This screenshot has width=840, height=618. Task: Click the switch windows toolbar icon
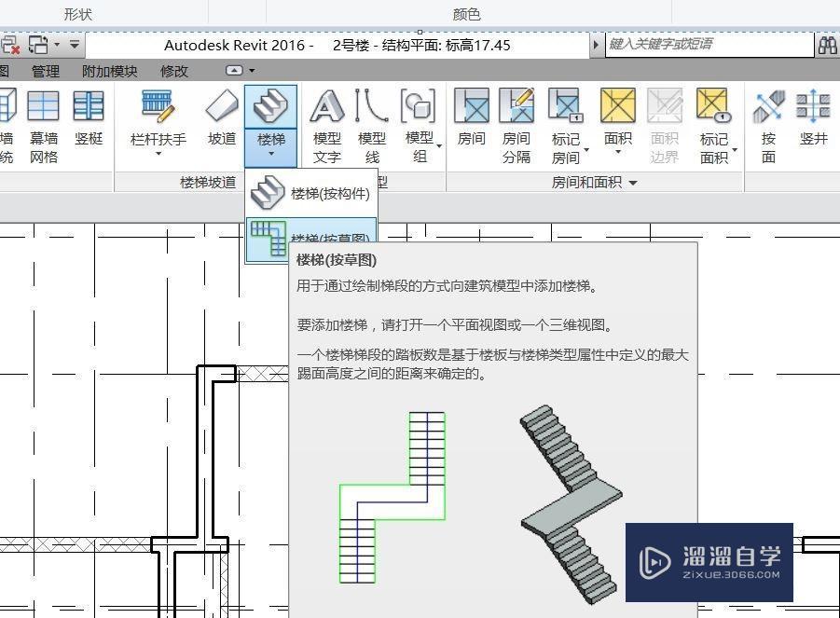click(x=38, y=45)
